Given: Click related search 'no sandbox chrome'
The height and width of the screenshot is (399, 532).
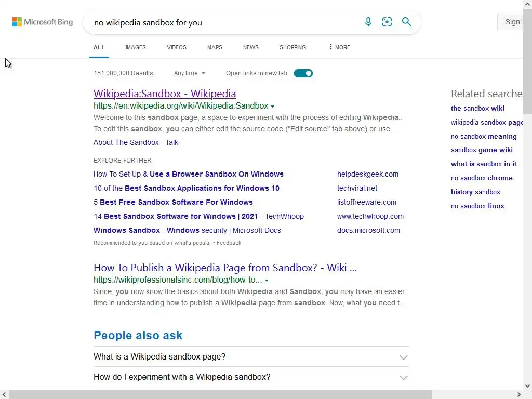Looking at the screenshot, I should [x=482, y=178].
